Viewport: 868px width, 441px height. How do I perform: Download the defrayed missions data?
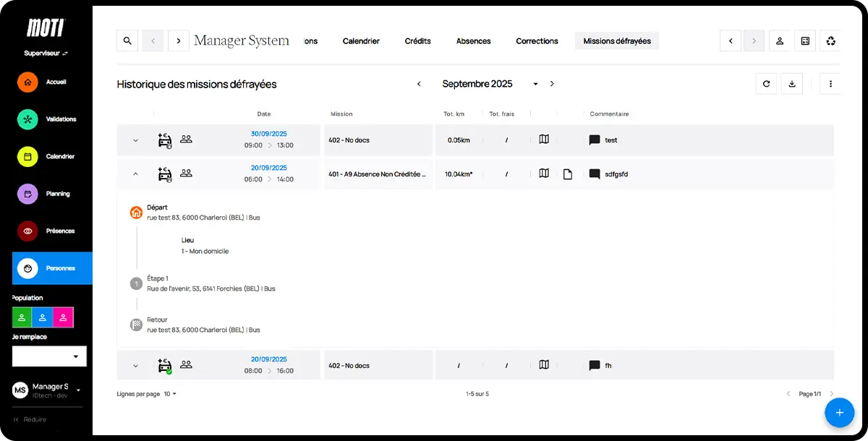click(x=792, y=83)
